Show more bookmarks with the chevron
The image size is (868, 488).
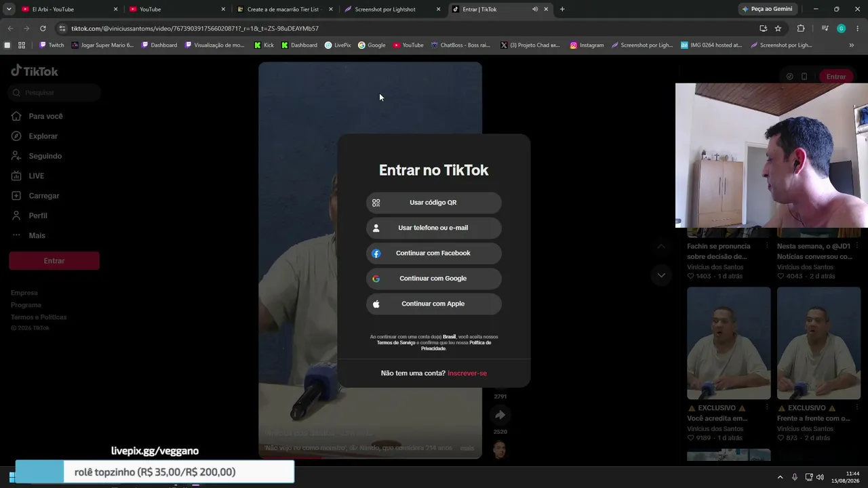click(852, 45)
